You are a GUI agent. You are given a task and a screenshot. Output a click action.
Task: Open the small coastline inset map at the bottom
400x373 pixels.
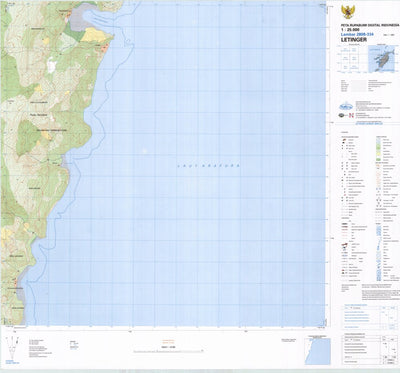click(318, 351)
